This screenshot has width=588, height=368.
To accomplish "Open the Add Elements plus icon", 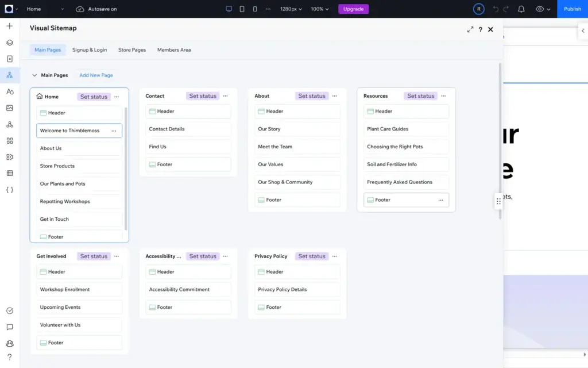I will pyautogui.click(x=10, y=26).
